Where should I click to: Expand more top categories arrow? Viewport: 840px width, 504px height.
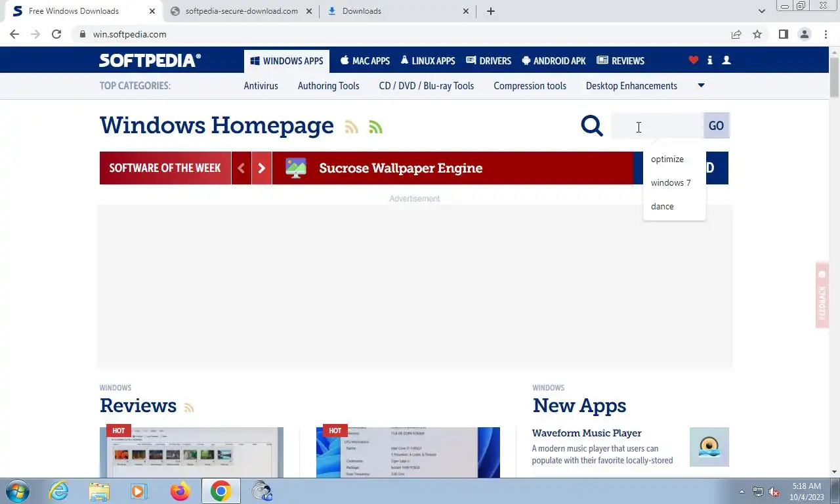coord(701,86)
